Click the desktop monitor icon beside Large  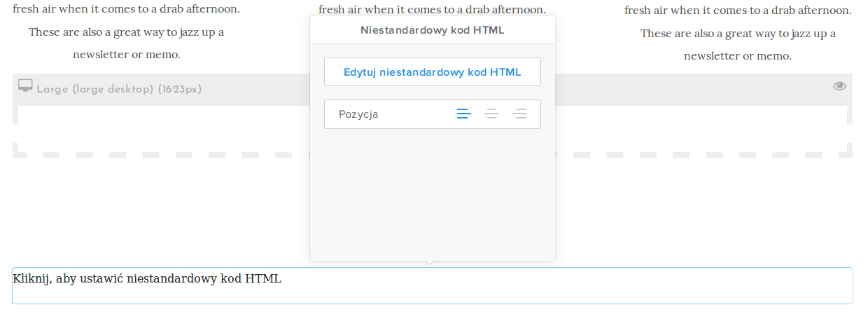(x=25, y=86)
